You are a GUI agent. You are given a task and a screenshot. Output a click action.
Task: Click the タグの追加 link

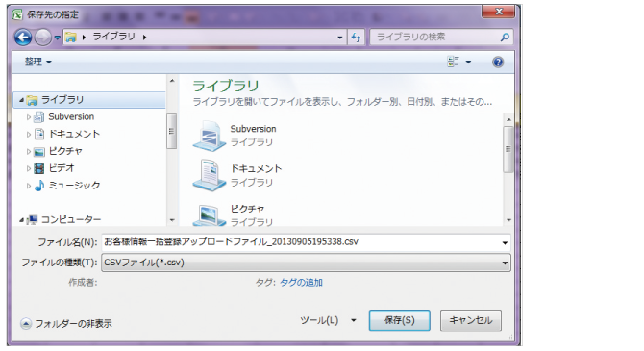301,283
